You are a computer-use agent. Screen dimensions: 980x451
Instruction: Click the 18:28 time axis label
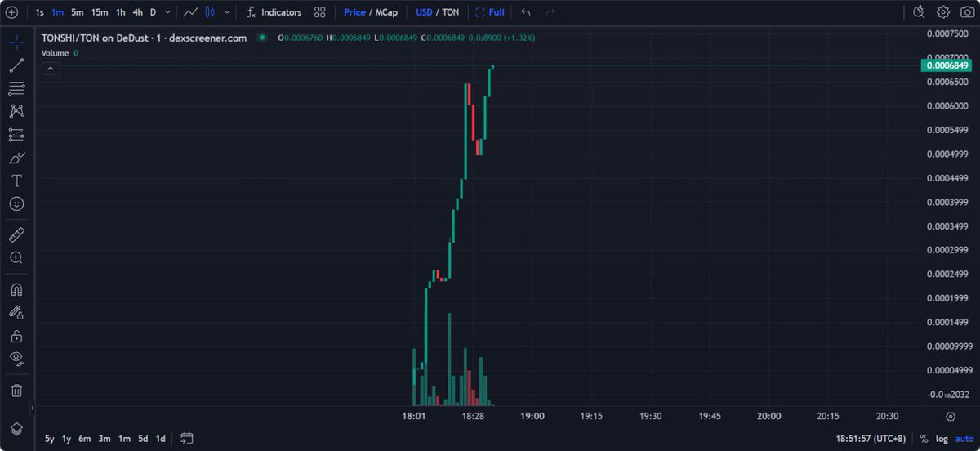pos(473,416)
